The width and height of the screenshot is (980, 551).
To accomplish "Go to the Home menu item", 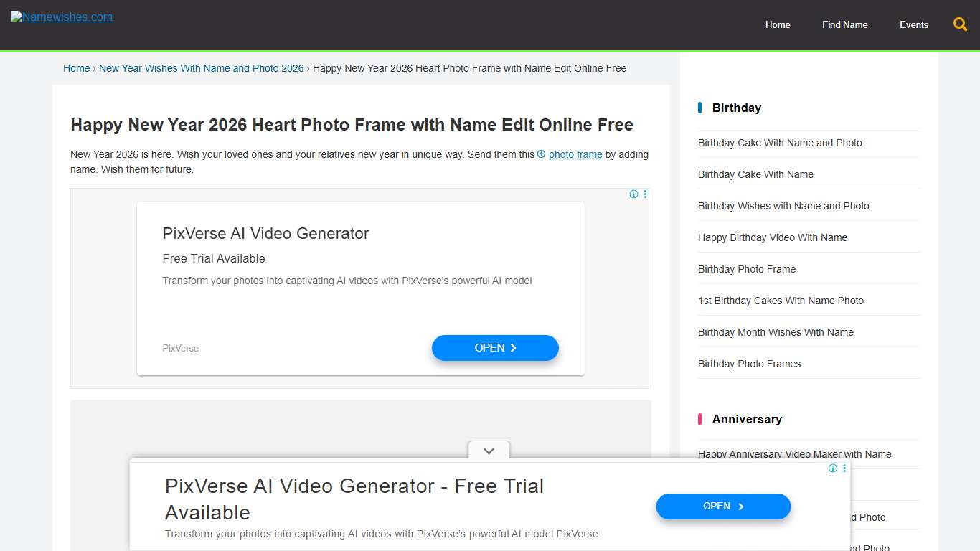I will click(778, 24).
